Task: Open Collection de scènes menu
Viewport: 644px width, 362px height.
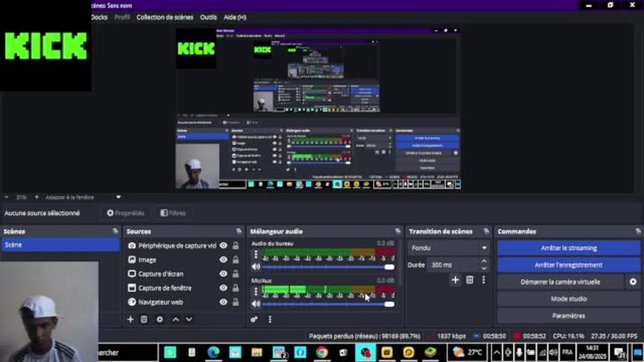Action: [x=165, y=17]
